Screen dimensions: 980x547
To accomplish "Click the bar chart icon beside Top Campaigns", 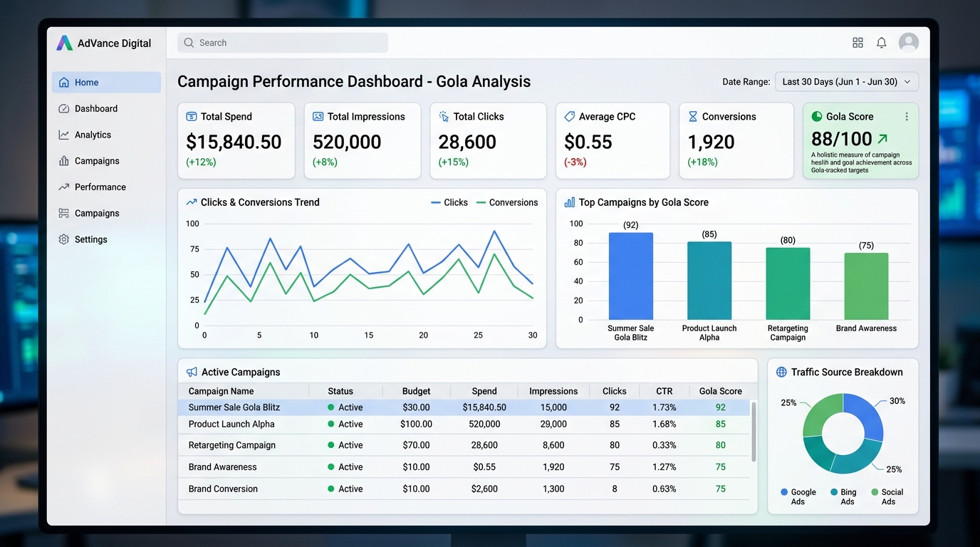I will [x=570, y=202].
